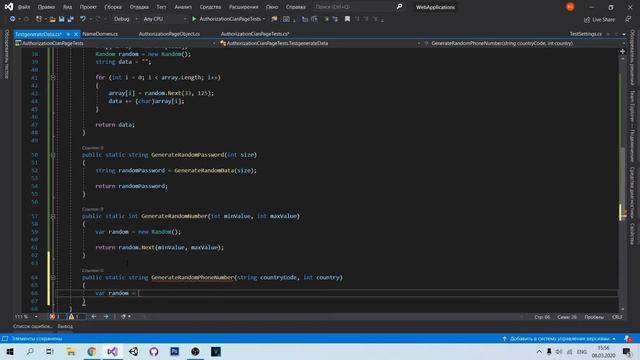Image resolution: width=640 pixels, height=360 pixels.
Task: Click the Live Share button
Action: tap(599, 19)
